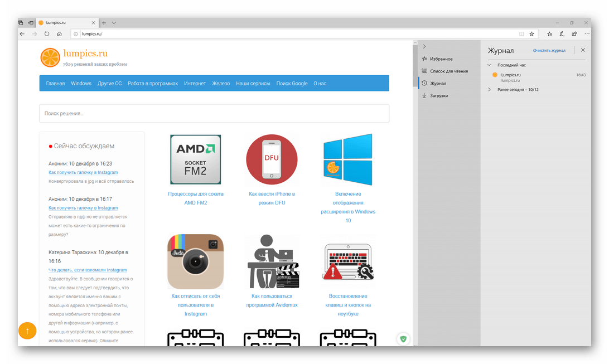This screenshot has height=364, width=609.
Task: Click the orange scroll-to-top button
Action: (x=27, y=331)
